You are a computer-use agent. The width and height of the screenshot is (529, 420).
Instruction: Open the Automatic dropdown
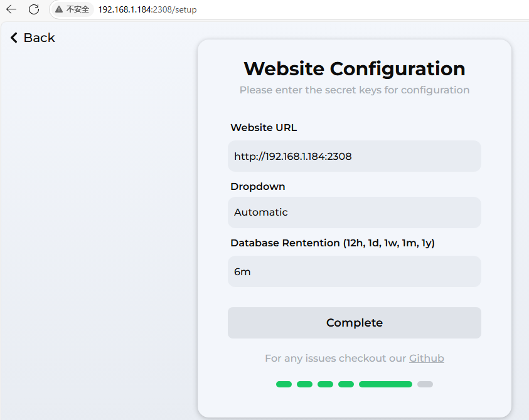coord(355,213)
